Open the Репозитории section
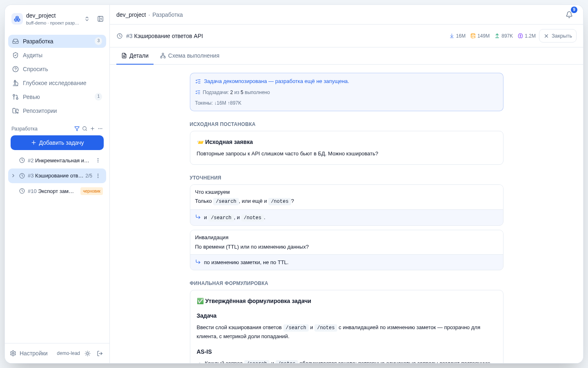 [57, 111]
